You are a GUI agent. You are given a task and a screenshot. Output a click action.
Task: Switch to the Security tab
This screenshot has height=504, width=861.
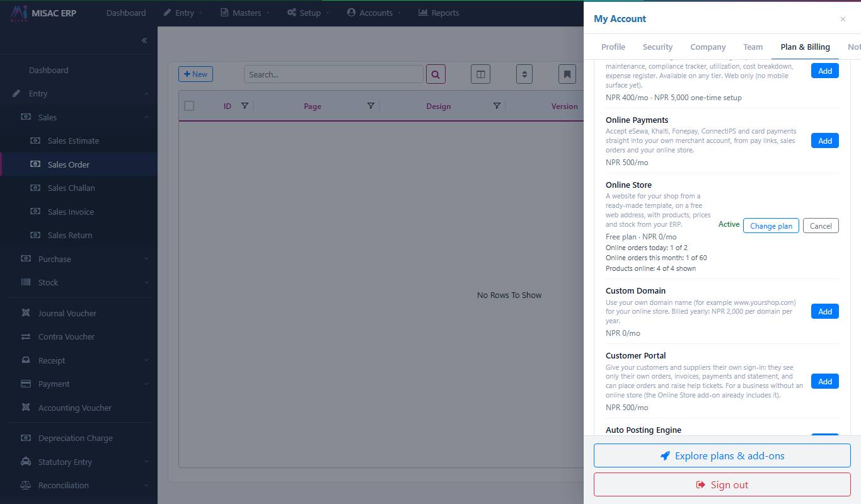[657, 47]
